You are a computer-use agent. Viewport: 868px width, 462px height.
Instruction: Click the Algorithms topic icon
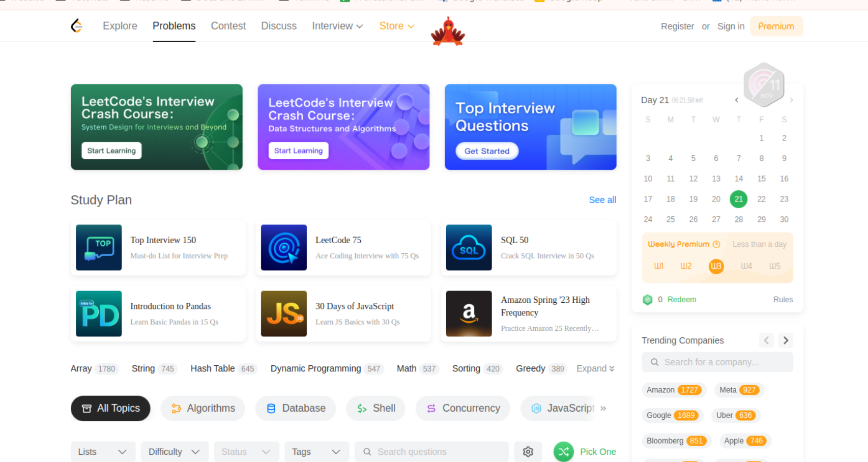(x=177, y=408)
